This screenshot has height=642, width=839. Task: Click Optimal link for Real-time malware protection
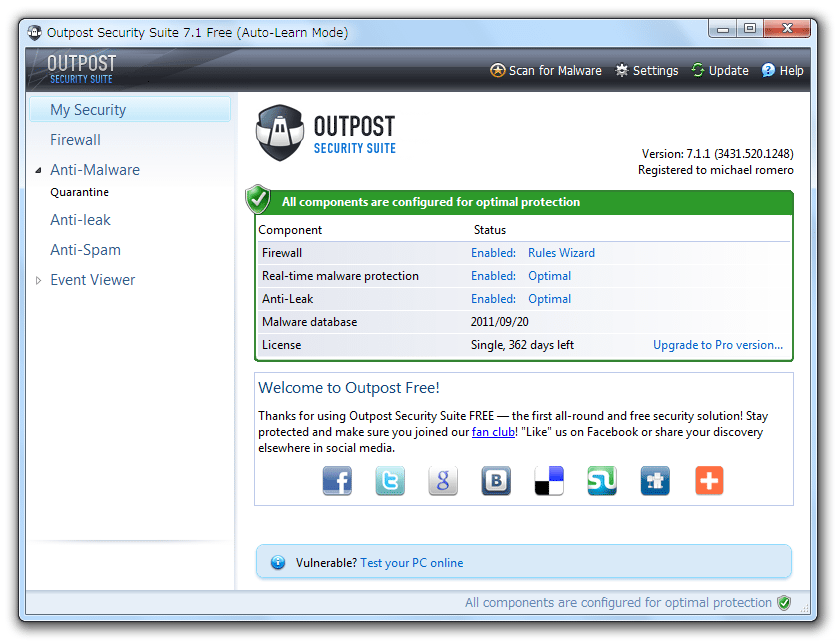(550, 276)
